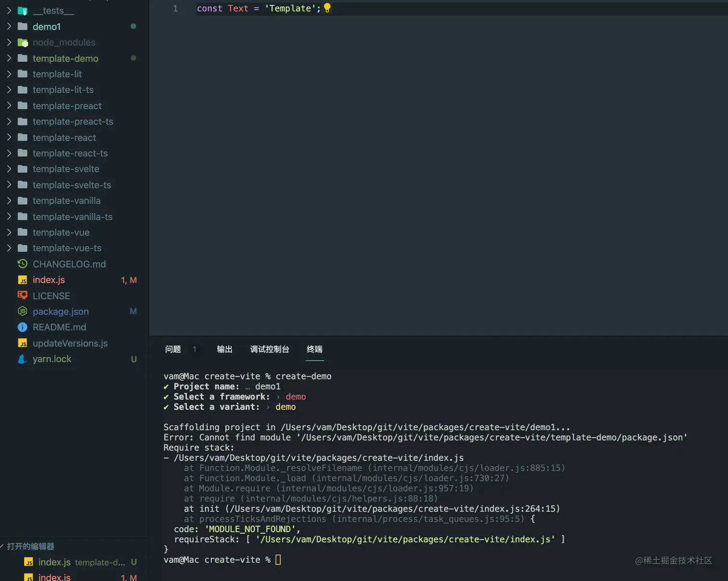The image size is (728, 581).
Task: Click the node_modules folder icon
Action: 23,42
